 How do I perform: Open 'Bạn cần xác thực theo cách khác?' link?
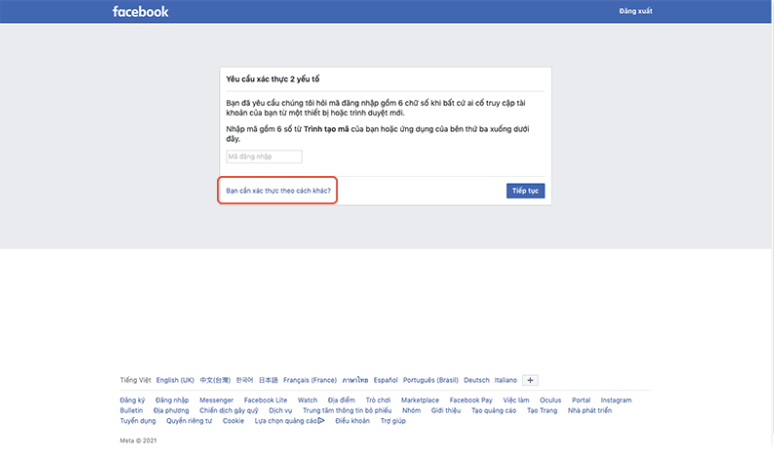(x=277, y=190)
